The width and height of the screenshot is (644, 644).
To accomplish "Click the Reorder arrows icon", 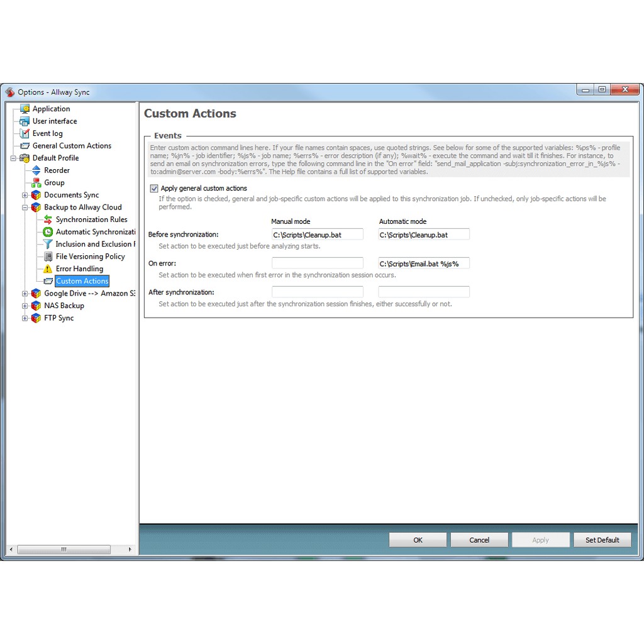I will [36, 170].
